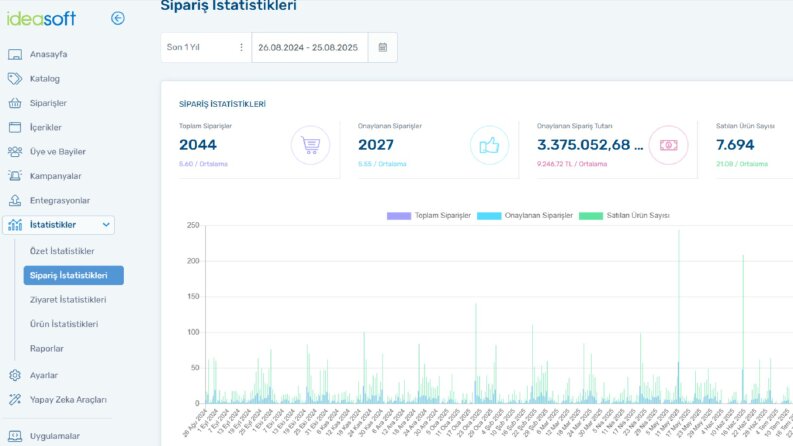Open Yapay Zeka Araçları menu item
This screenshot has height=446, width=793.
coord(68,399)
